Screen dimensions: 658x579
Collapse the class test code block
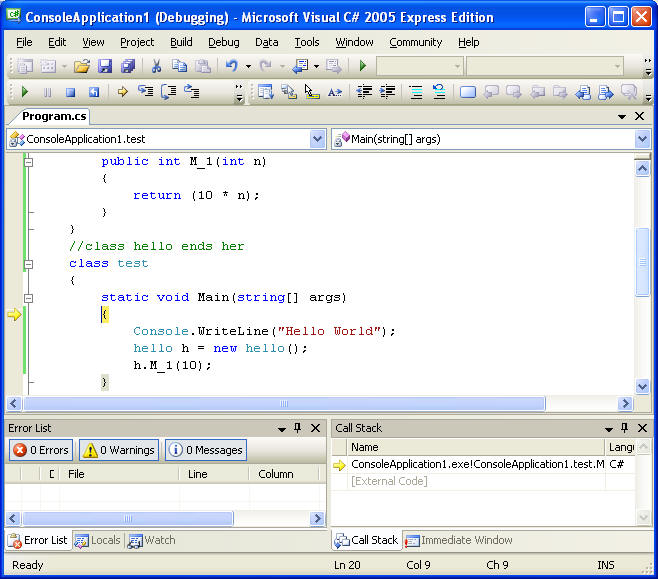click(x=29, y=264)
